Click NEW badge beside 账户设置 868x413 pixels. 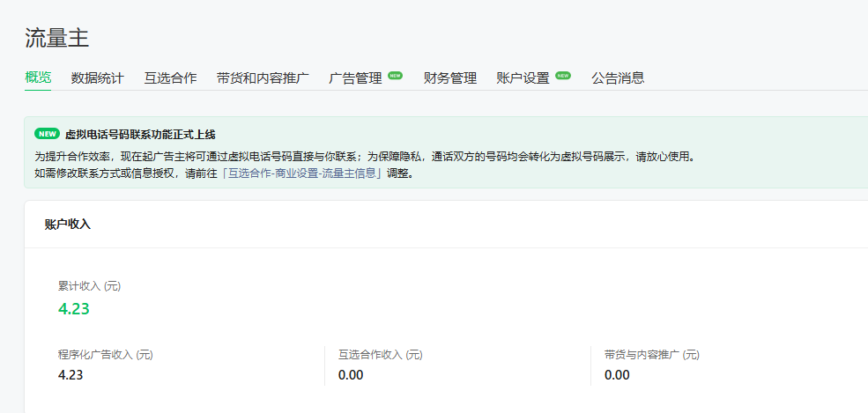(563, 75)
